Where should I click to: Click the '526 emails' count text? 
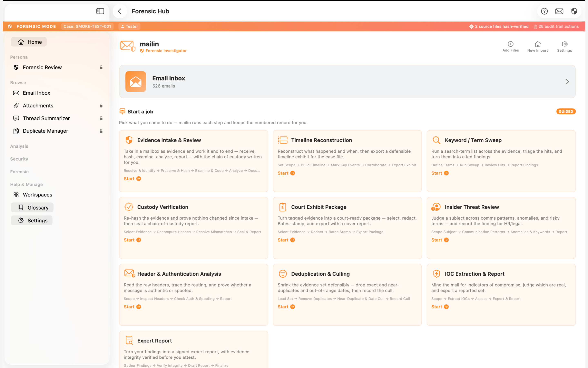[164, 86]
